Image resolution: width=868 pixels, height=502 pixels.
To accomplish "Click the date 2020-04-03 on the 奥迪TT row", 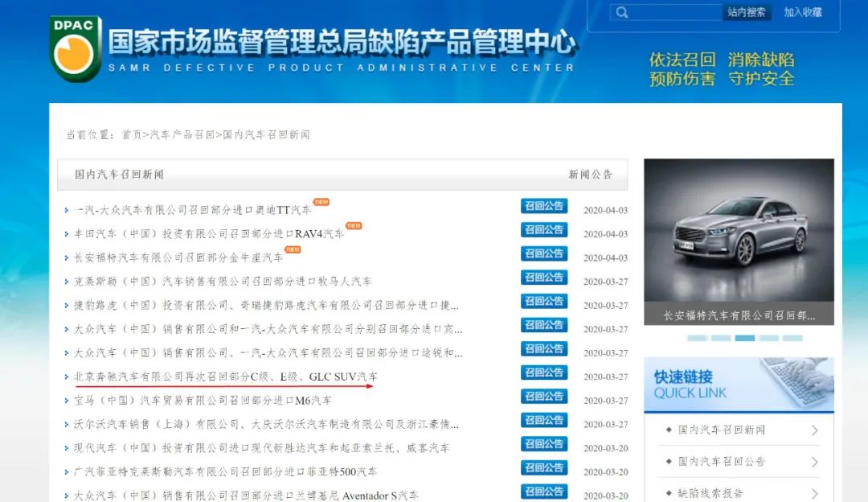I will (x=606, y=211).
